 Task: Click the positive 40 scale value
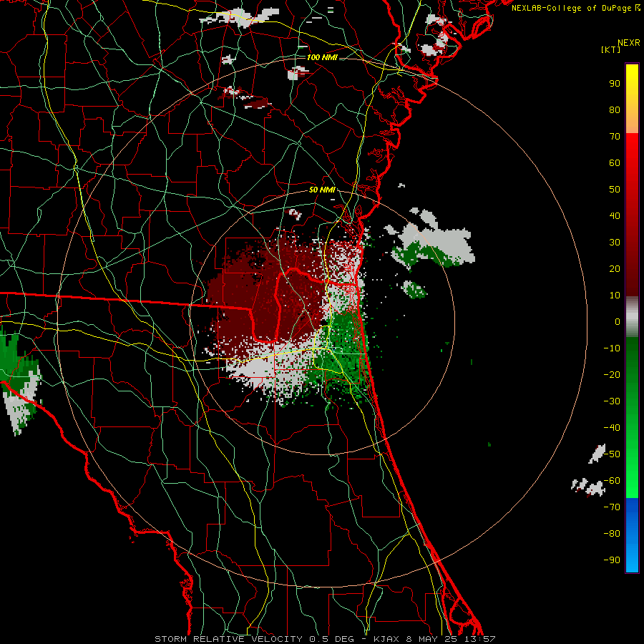pos(615,216)
